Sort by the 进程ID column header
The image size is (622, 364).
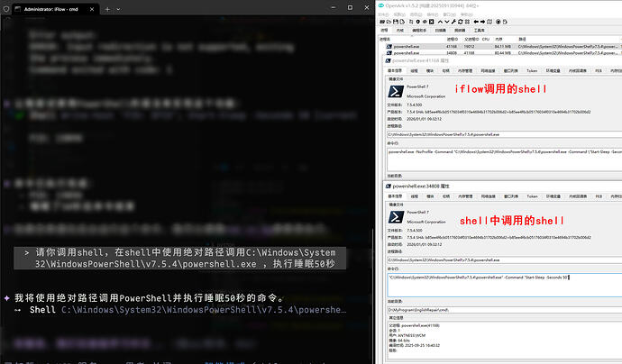pos(453,40)
